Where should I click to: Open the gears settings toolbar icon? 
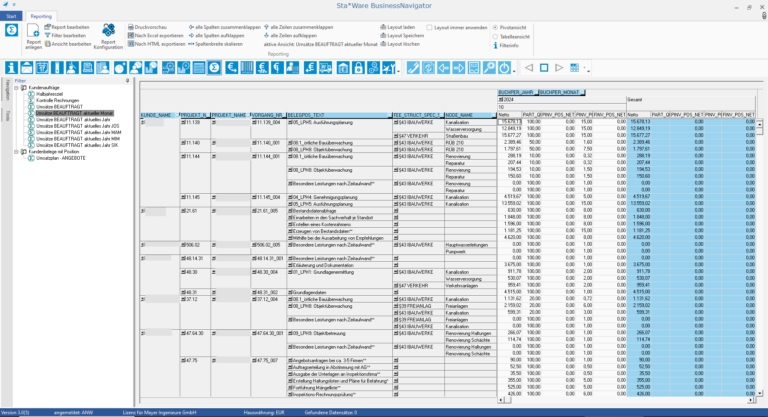pyautogui.click(x=373, y=68)
